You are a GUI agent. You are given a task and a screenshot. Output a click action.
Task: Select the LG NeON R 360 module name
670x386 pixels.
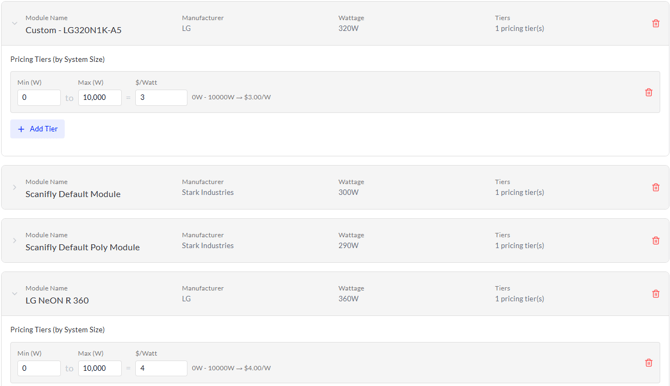click(x=57, y=301)
